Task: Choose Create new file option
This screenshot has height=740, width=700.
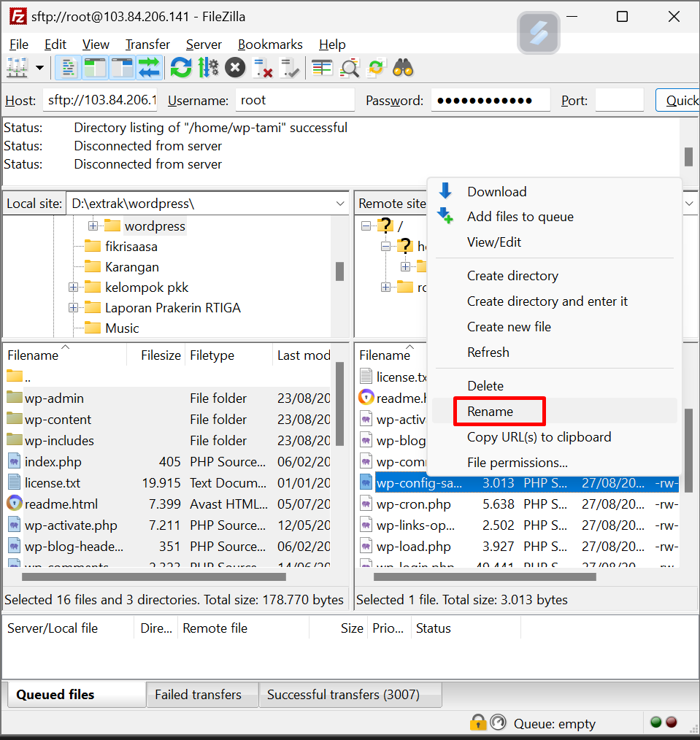Action: pyautogui.click(x=509, y=327)
